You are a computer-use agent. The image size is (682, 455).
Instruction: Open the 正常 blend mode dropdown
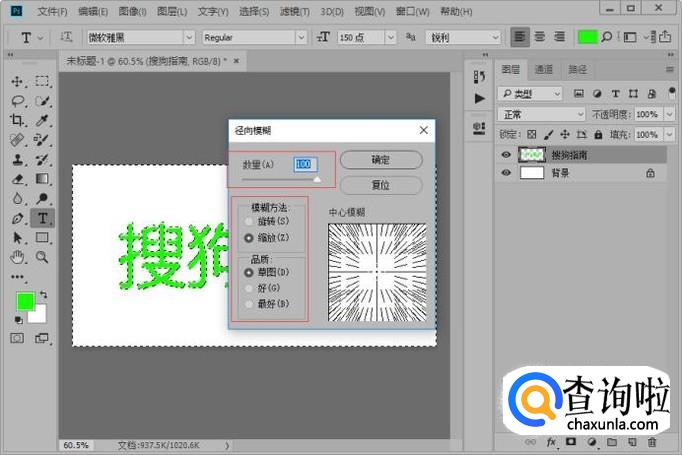(543, 114)
